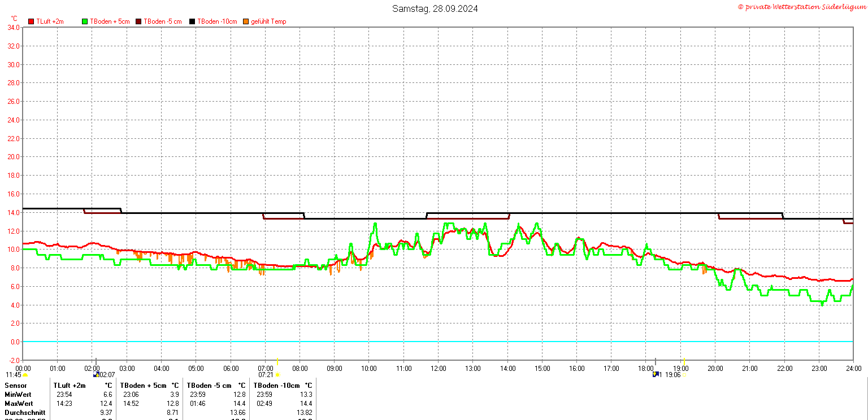Image resolution: width=868 pixels, height=420 pixels.
Task: Click the moonrise icon beside 02:07
Action: pos(96,375)
